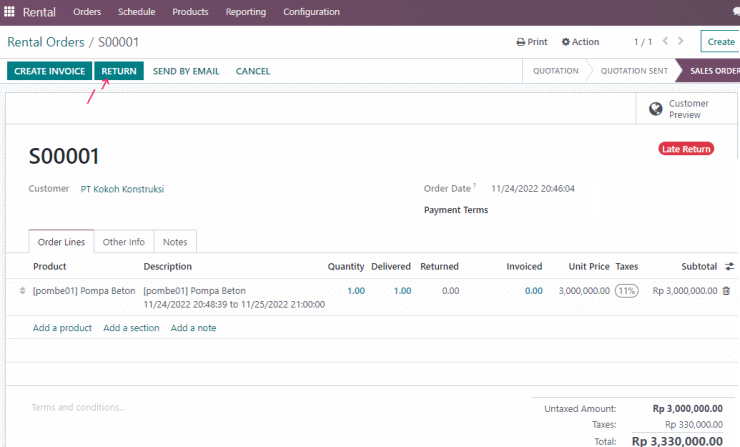740x447 pixels.
Task: Click the 11% tax tag
Action: point(626,291)
